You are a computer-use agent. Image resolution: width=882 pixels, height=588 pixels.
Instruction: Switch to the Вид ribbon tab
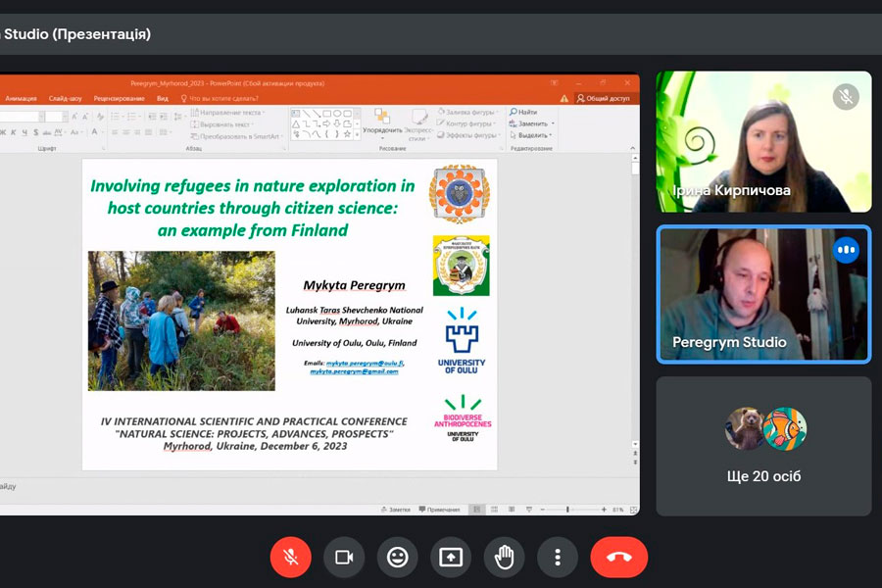point(163,98)
